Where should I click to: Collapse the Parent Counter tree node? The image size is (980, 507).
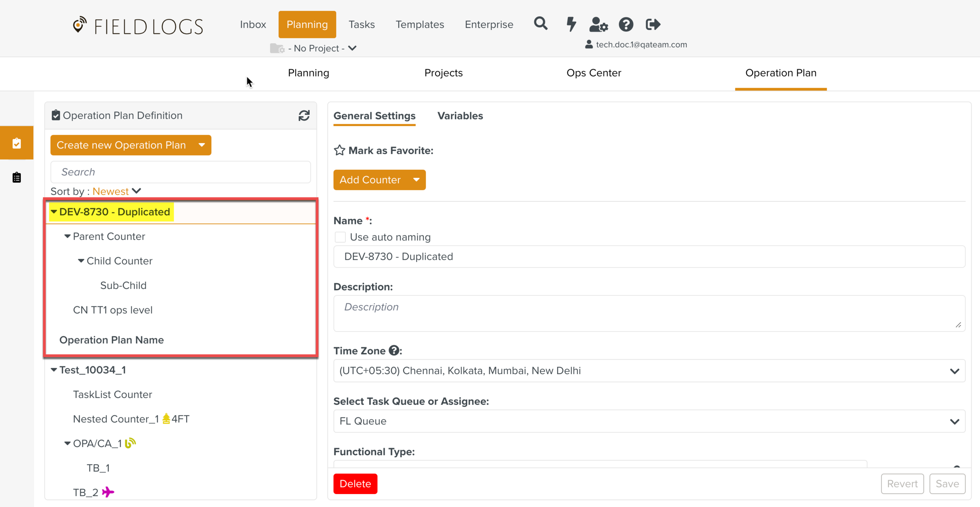coord(67,236)
